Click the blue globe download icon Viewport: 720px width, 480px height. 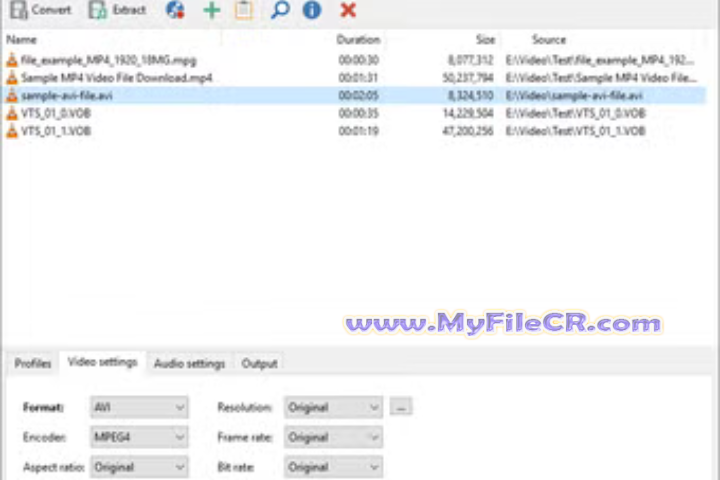pyautogui.click(x=175, y=10)
